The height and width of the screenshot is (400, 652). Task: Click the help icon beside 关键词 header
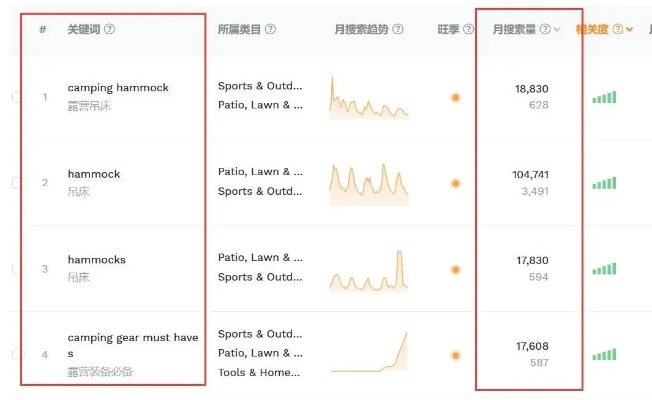[110, 29]
